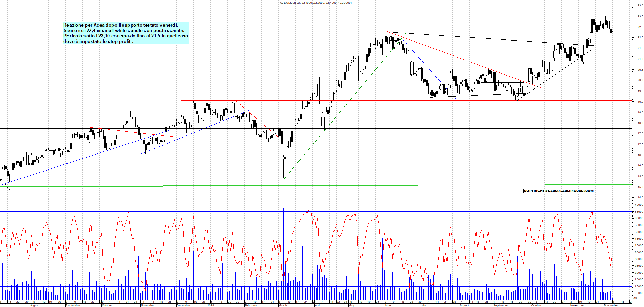
Task: Click the ACEA ticker title at top
Action: [x=316, y=3]
